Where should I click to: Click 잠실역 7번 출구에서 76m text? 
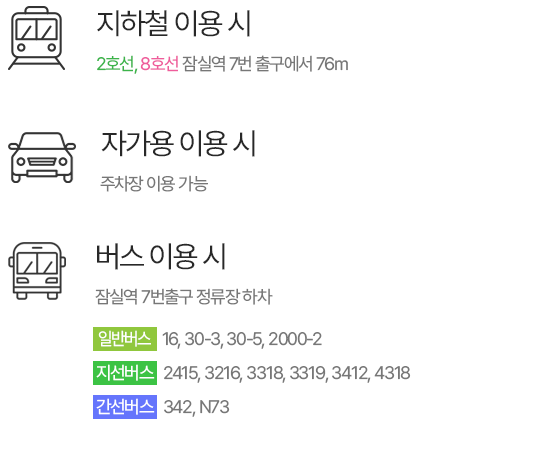265,64
